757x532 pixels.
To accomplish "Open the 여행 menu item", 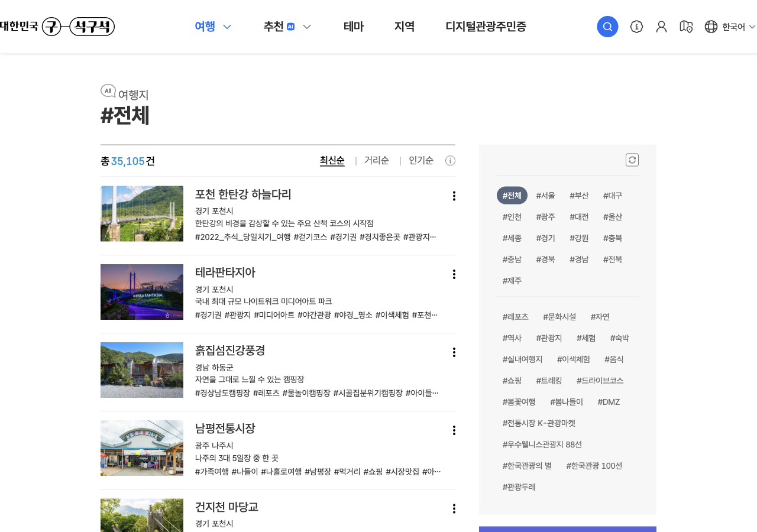I will click(x=205, y=27).
